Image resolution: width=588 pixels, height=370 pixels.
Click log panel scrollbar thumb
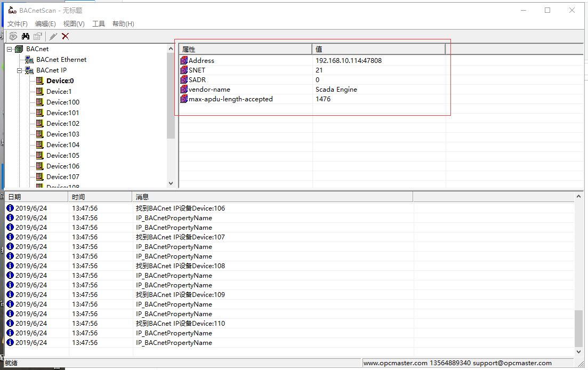pos(578,328)
